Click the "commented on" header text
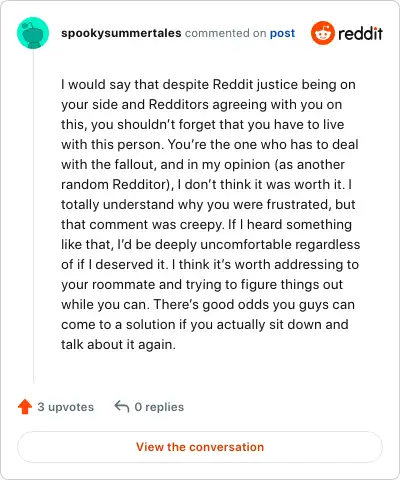This screenshot has height=480, width=400. pos(226,33)
